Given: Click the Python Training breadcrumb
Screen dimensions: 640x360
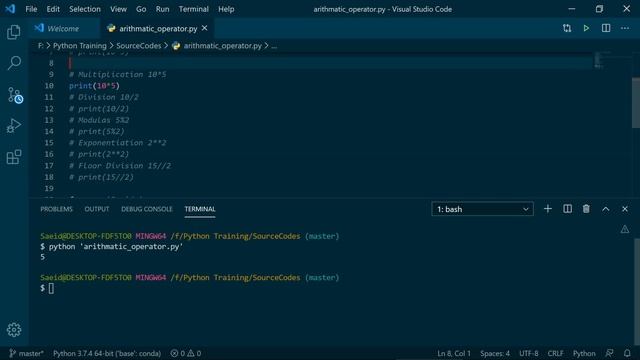Looking at the screenshot, I should pos(80,46).
